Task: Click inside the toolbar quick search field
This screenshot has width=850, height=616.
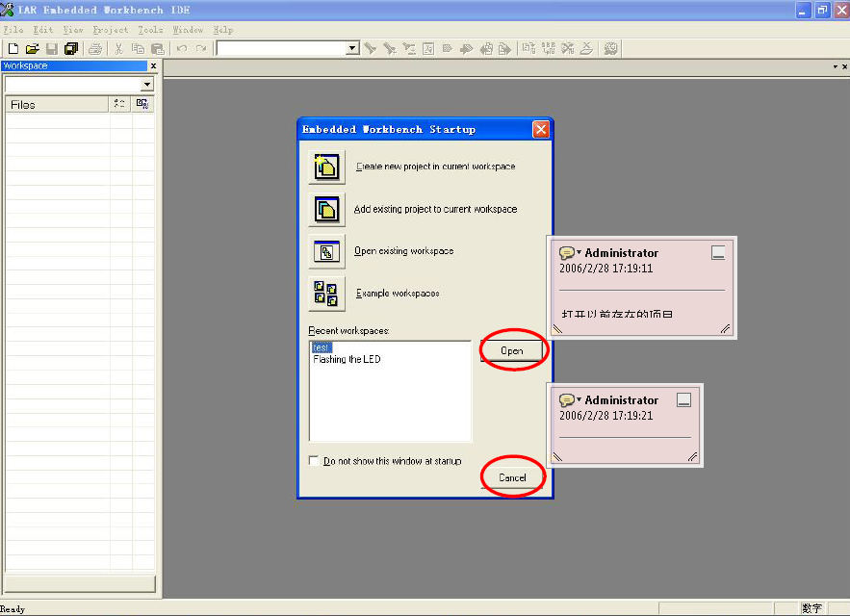Action: pyautogui.click(x=281, y=49)
